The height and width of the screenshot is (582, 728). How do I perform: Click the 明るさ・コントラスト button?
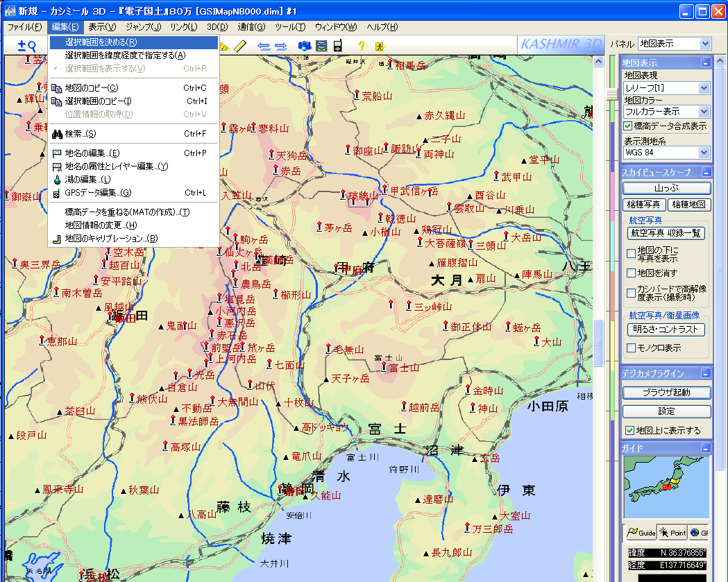point(666,329)
